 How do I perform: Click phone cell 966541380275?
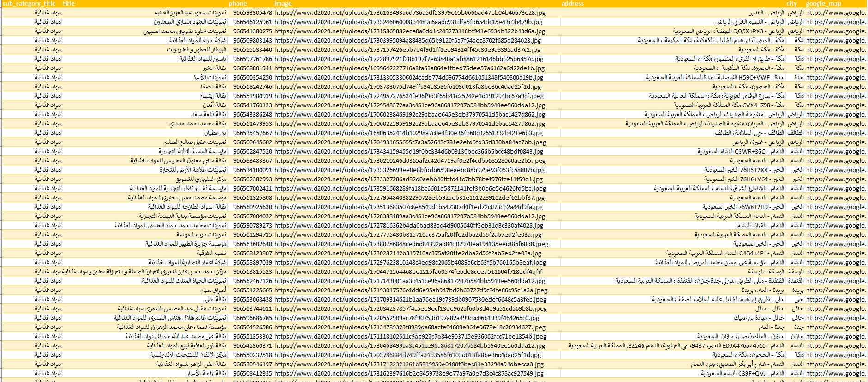click(x=252, y=31)
